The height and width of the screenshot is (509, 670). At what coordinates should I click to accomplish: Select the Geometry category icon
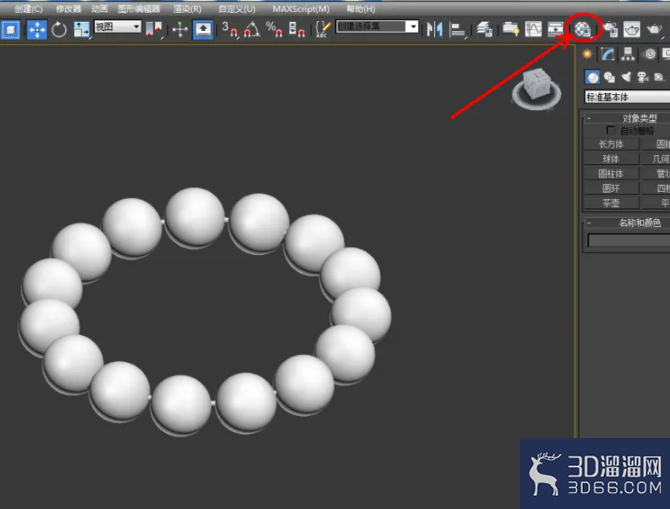592,77
